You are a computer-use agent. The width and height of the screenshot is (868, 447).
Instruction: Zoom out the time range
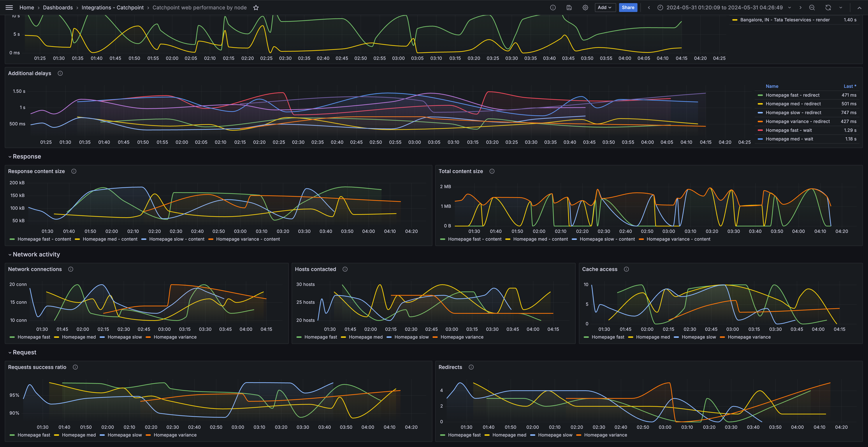pos(812,7)
